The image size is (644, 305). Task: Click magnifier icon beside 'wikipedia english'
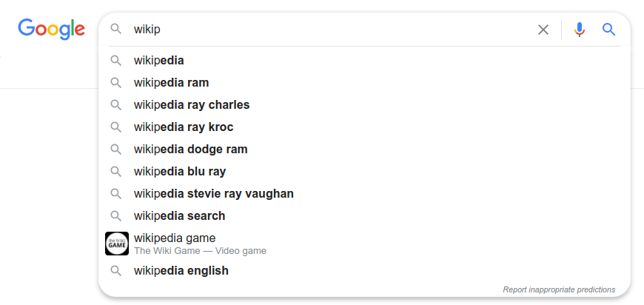(116, 271)
